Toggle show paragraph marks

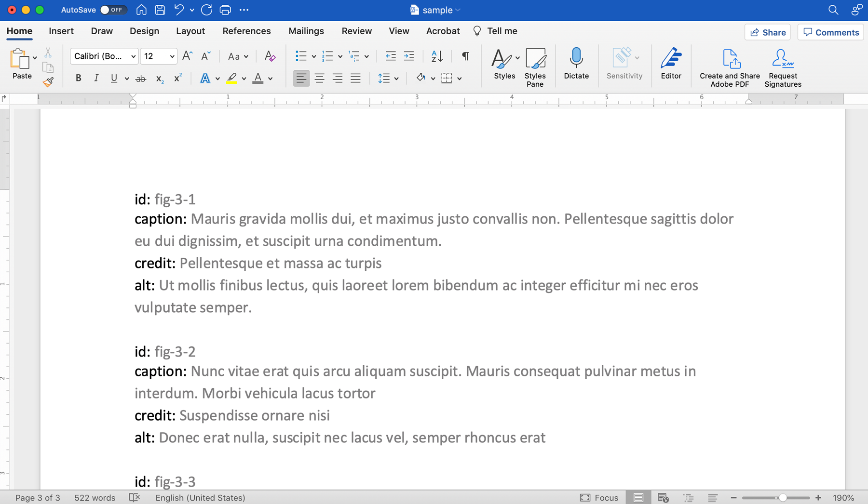[x=465, y=56]
